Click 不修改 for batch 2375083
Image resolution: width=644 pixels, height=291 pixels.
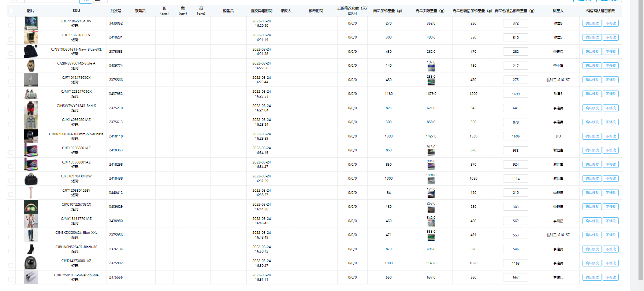[x=611, y=52]
